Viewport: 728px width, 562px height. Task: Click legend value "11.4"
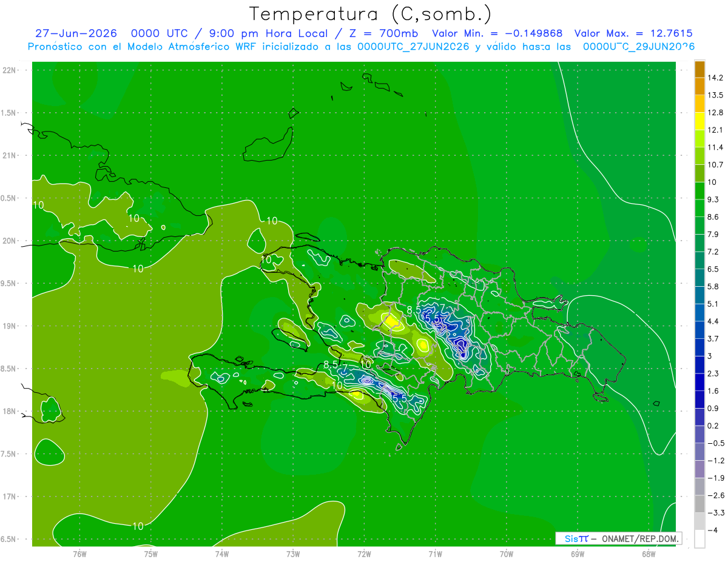pos(716,147)
